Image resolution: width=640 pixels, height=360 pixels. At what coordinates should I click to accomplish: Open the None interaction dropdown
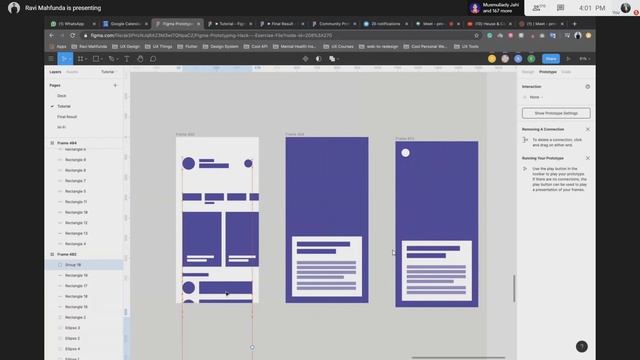[536, 97]
